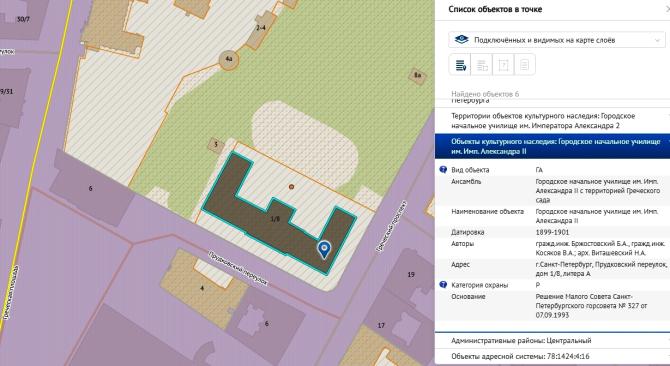Click building number 17 on the map
The height and width of the screenshot is (366, 670).
pyautogui.click(x=381, y=325)
